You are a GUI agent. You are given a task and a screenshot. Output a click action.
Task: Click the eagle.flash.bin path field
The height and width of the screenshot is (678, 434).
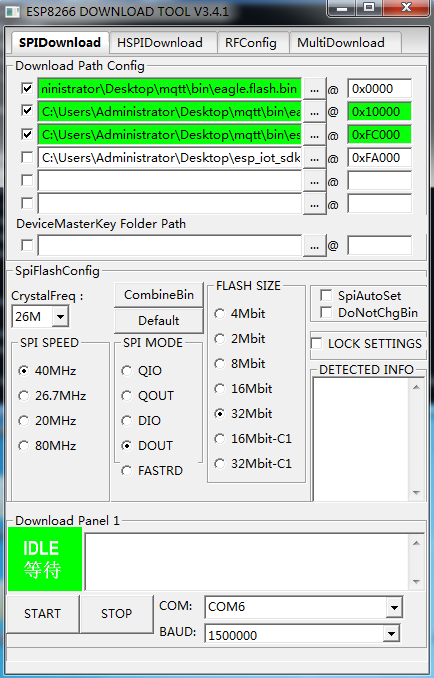(x=169, y=89)
